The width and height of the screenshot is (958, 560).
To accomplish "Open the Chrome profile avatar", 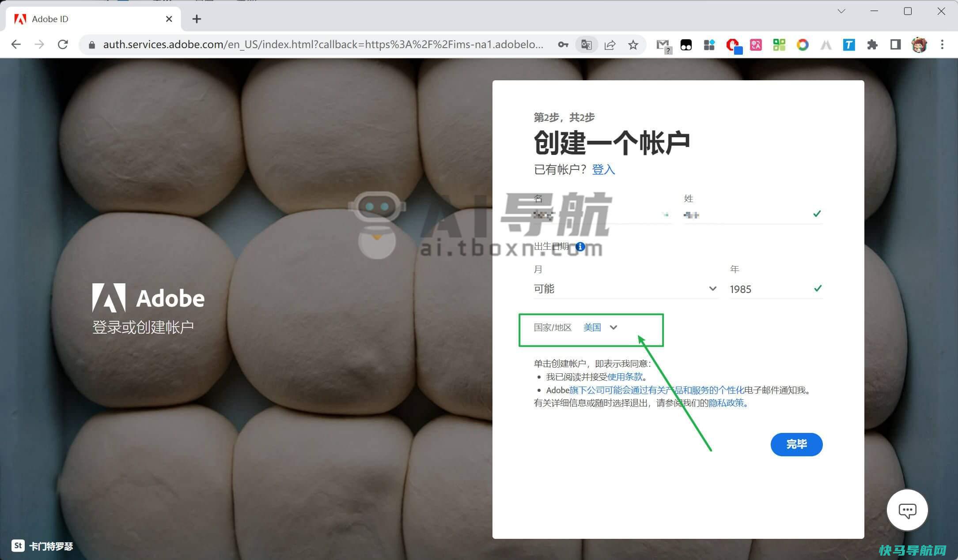I will point(919,45).
